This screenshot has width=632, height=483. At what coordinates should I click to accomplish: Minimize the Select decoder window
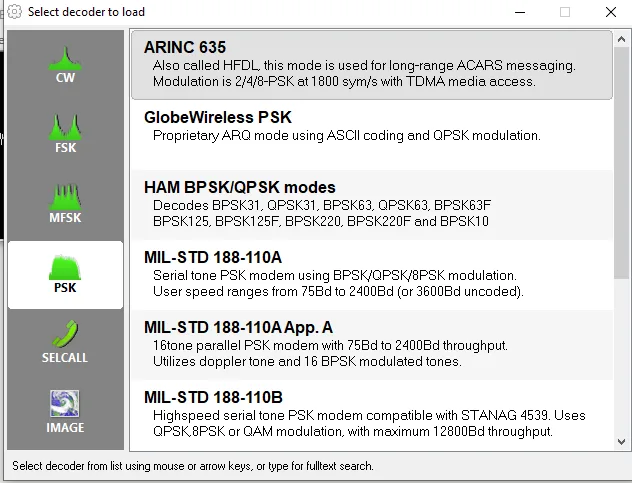pos(520,12)
